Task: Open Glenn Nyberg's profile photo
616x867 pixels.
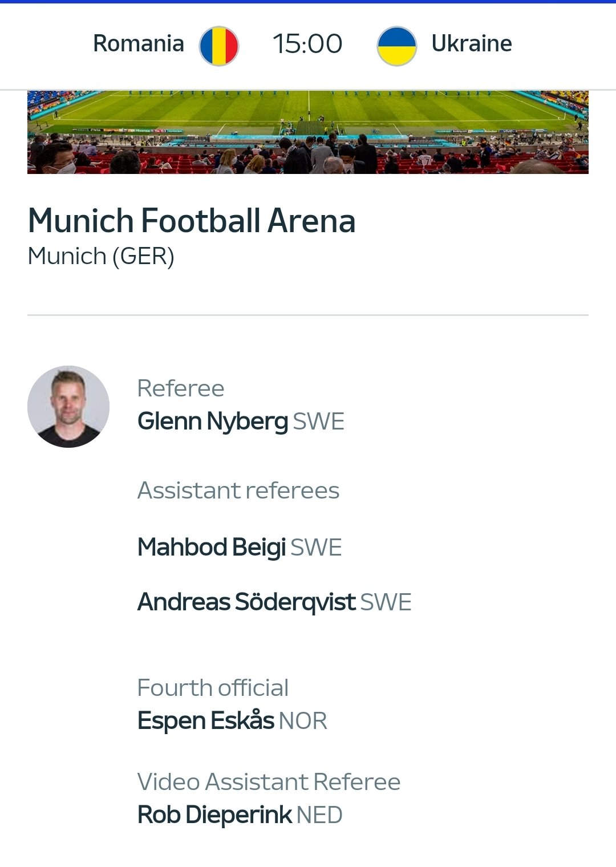Action: [x=68, y=407]
